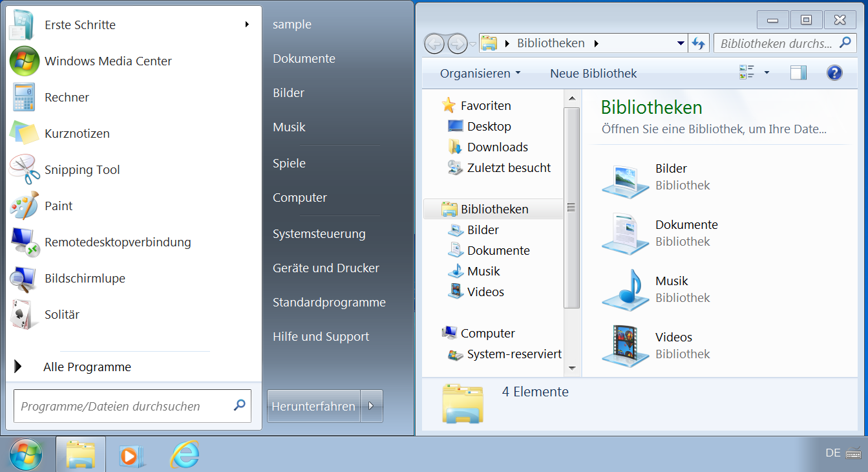Viewport: 868px width, 472px height.
Task: Open Windows Media Center
Action: click(107, 61)
